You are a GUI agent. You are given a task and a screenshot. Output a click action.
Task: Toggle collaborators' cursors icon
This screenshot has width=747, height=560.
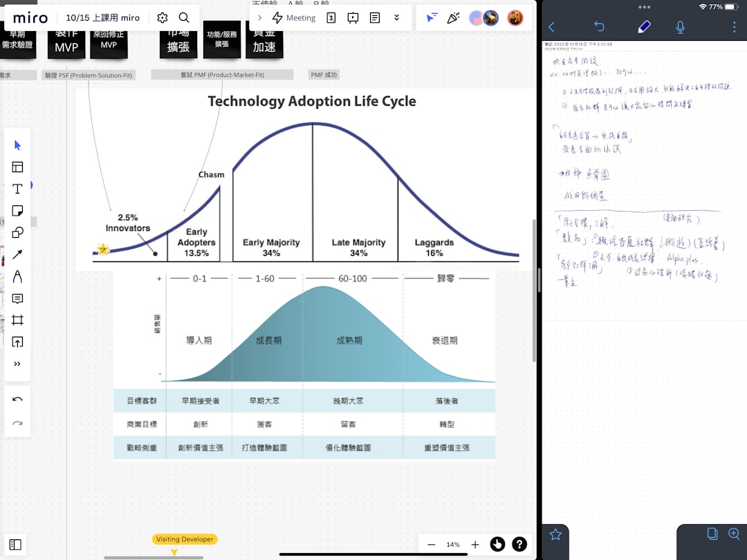point(432,18)
